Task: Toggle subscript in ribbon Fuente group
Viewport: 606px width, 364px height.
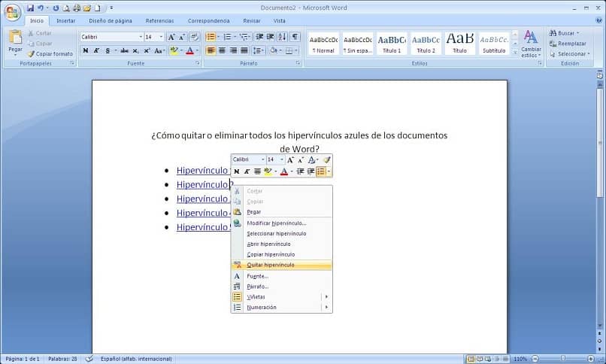Action: (x=135, y=50)
